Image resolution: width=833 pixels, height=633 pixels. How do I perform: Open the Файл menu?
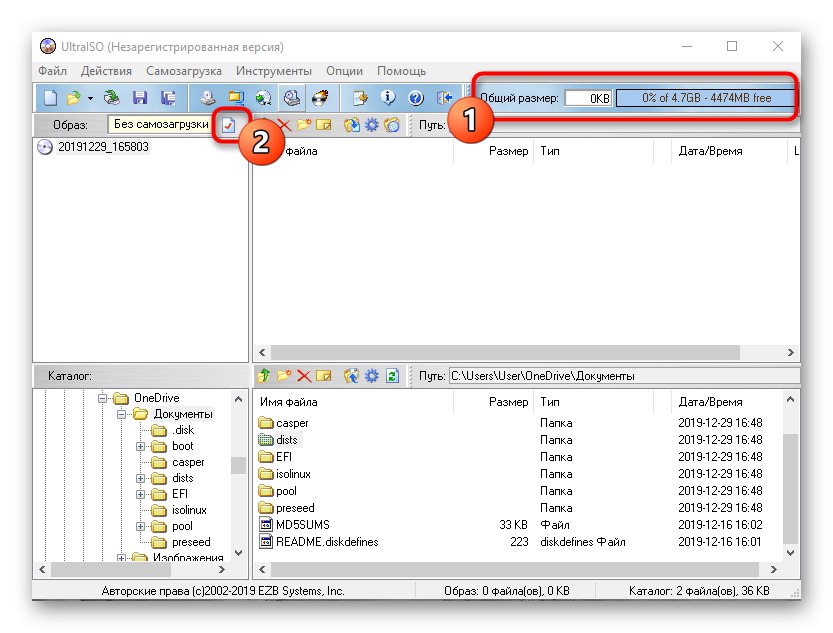[x=52, y=71]
